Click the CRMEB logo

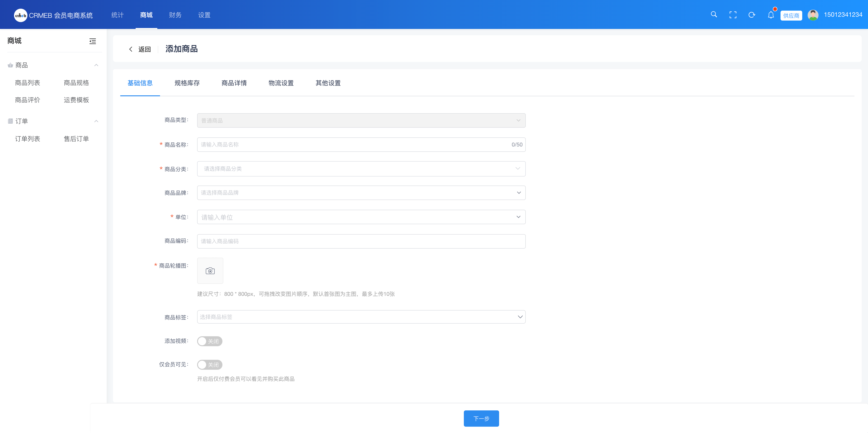point(20,15)
